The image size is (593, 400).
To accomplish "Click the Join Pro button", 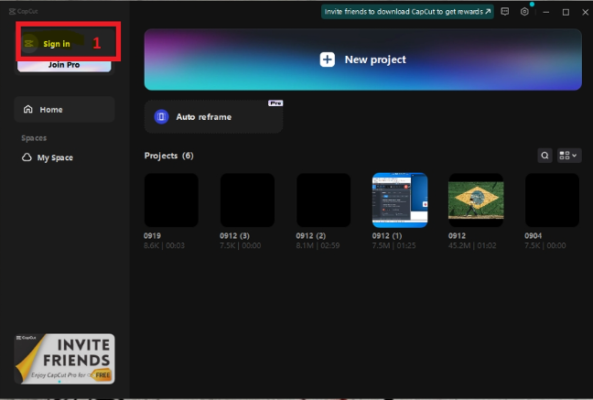I will [64, 65].
